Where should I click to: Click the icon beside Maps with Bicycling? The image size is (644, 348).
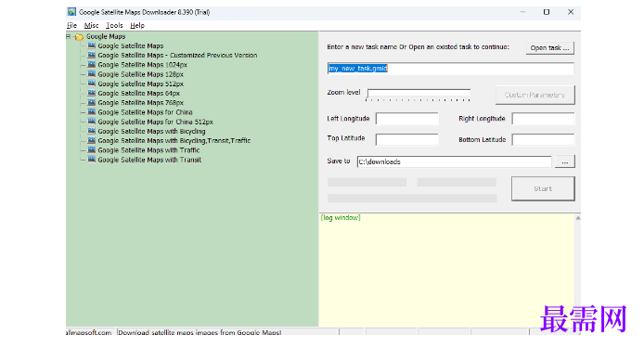91,131
